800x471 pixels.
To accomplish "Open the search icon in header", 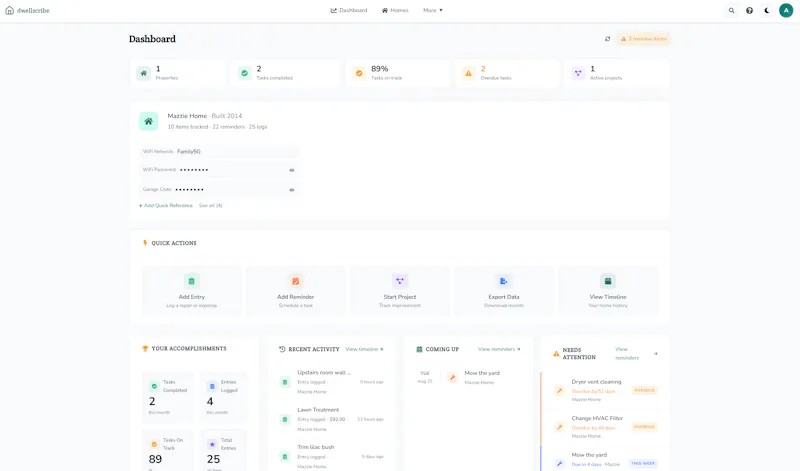I will pyautogui.click(x=732, y=10).
